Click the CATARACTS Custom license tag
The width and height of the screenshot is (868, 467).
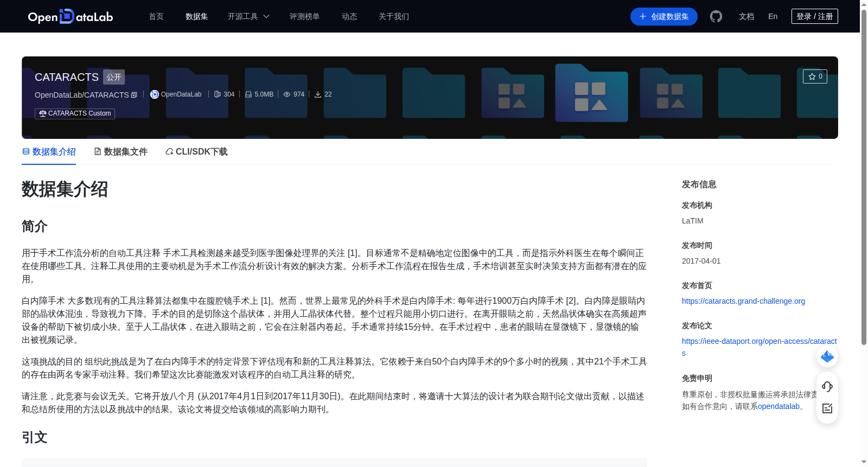[75, 113]
